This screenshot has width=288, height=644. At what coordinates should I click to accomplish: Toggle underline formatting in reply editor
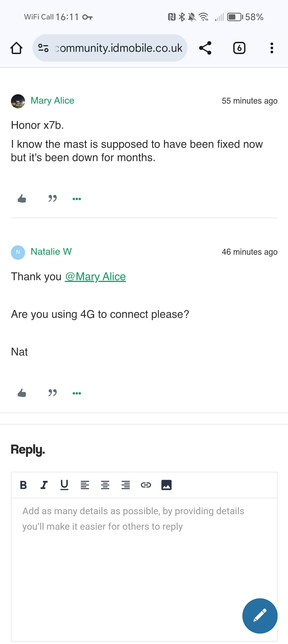coord(64,485)
